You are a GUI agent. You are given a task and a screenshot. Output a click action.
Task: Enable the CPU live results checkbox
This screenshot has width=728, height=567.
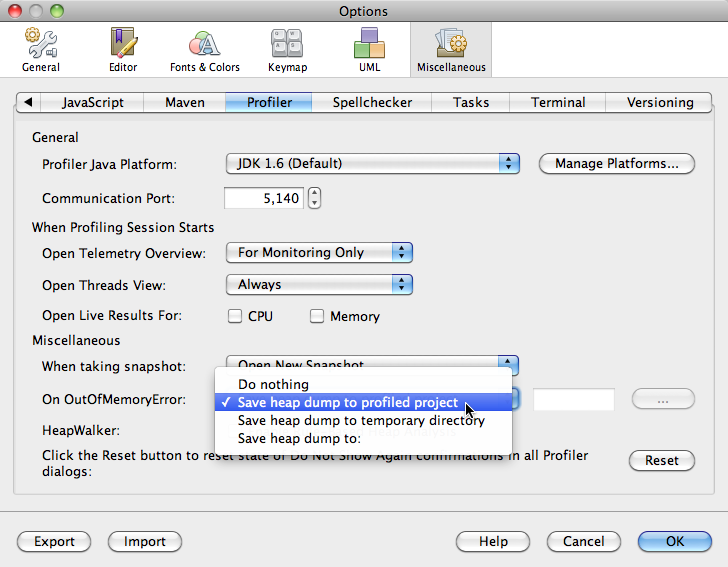click(x=235, y=316)
